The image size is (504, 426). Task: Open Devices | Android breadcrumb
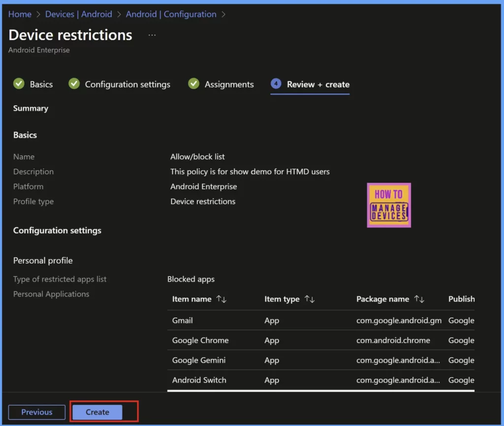(79, 14)
